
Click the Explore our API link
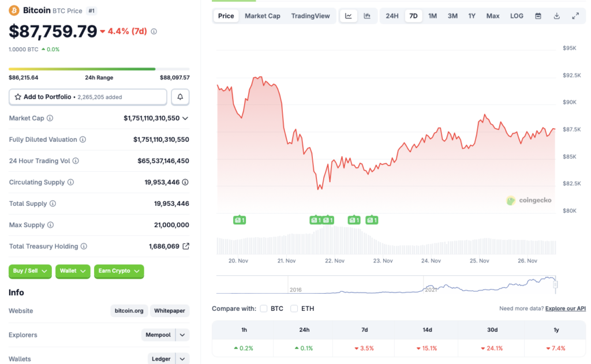[565, 308]
